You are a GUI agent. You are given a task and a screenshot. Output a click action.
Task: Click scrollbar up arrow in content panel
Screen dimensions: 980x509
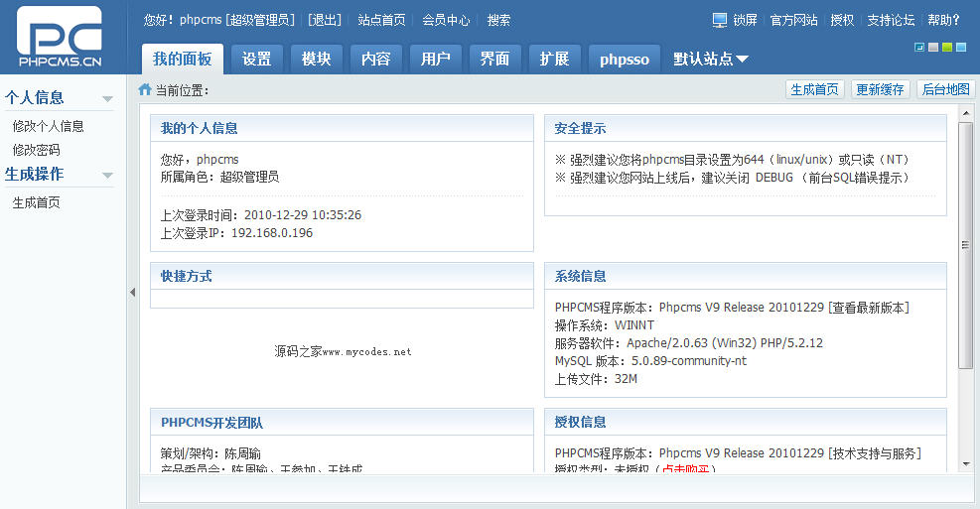point(966,113)
